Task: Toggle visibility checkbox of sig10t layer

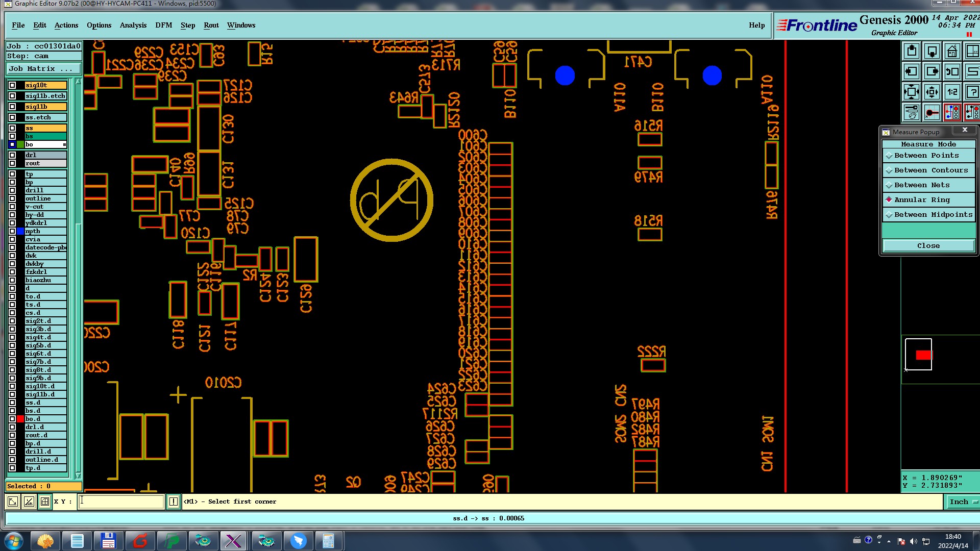Action: point(12,85)
